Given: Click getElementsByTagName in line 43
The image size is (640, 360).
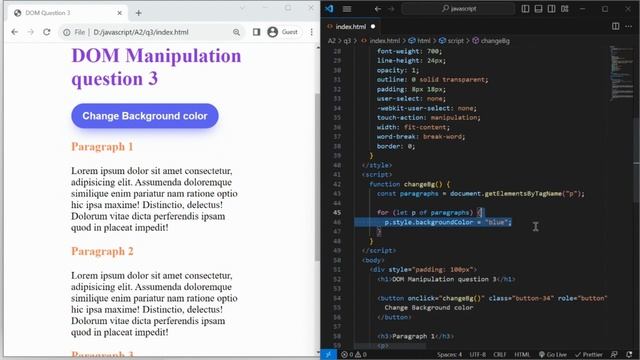Looking at the screenshot, I should pyautogui.click(x=523, y=193).
